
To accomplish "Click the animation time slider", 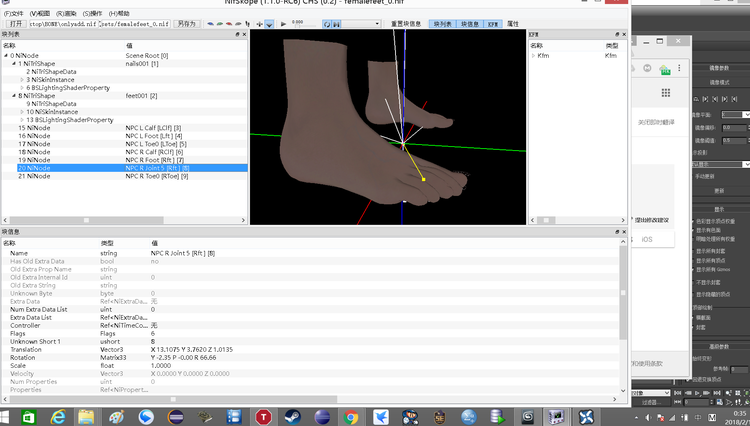I will (304, 25).
